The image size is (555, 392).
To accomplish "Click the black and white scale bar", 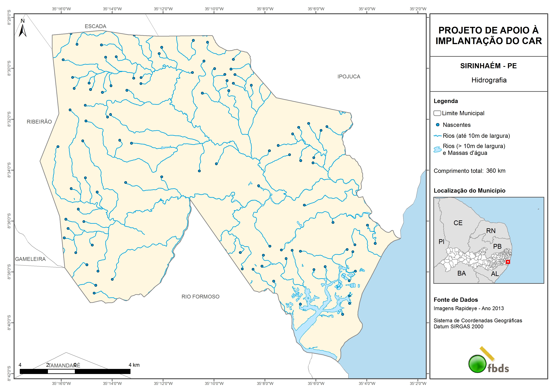I will pyautogui.click(x=75, y=371).
